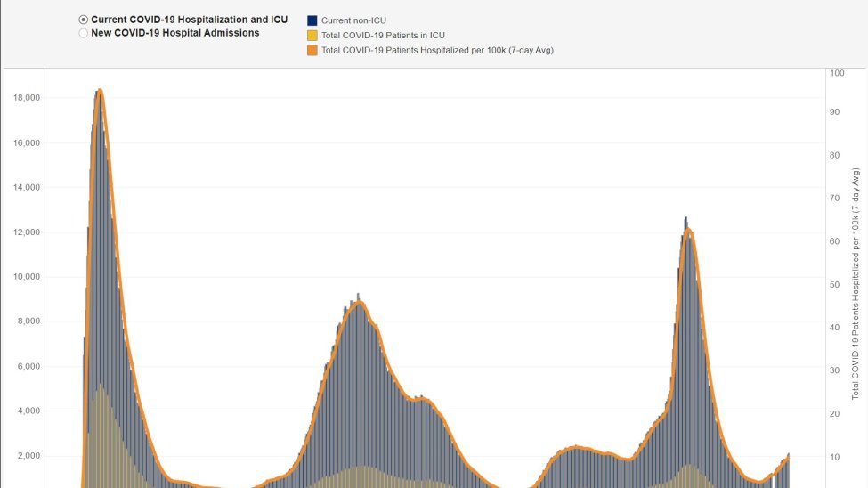Click the 30 right axis label
Viewport: 868px width, 488px height.
[835, 370]
